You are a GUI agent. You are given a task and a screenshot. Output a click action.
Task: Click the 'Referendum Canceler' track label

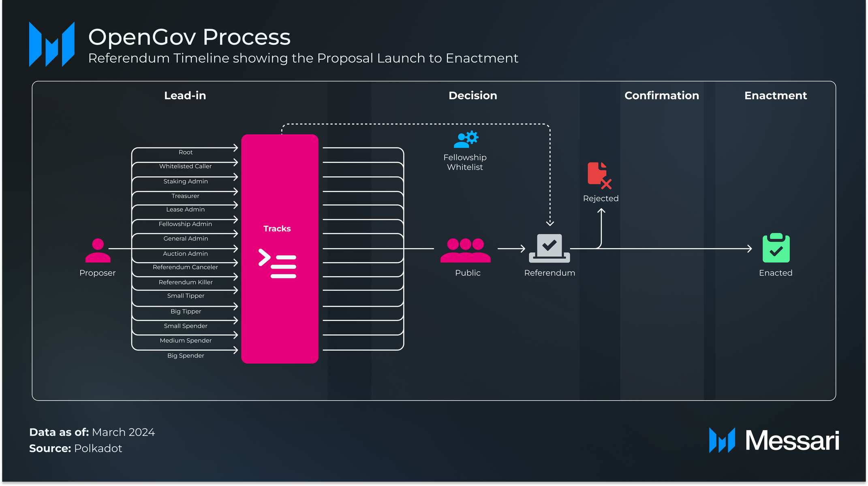coord(186,267)
